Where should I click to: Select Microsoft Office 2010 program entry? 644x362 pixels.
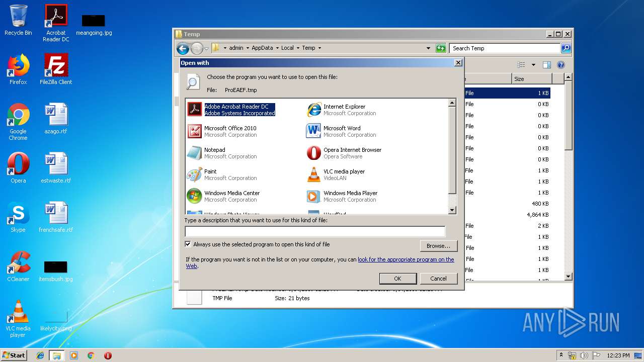(222, 131)
